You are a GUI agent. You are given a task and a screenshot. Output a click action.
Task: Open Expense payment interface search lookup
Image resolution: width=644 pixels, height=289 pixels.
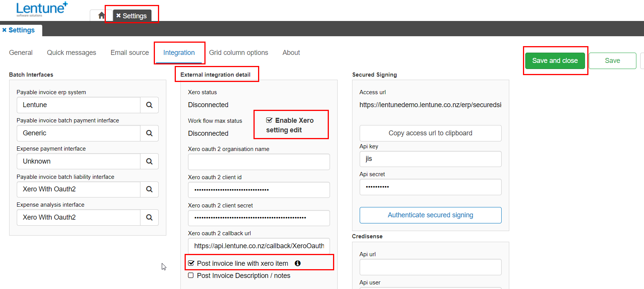point(149,161)
